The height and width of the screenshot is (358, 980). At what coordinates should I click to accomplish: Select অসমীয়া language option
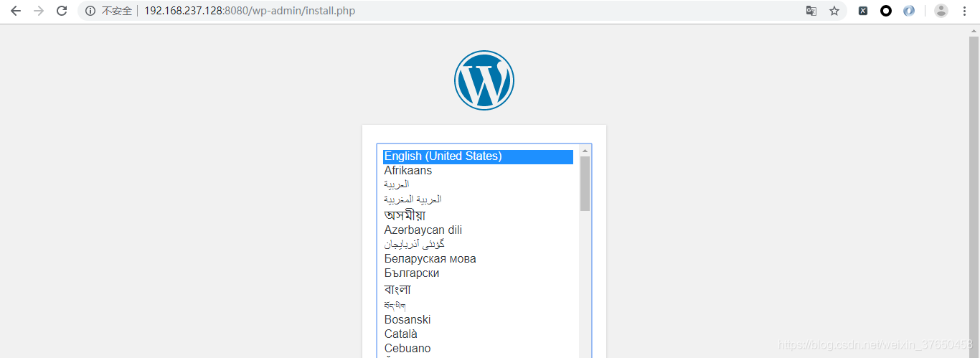pos(478,215)
